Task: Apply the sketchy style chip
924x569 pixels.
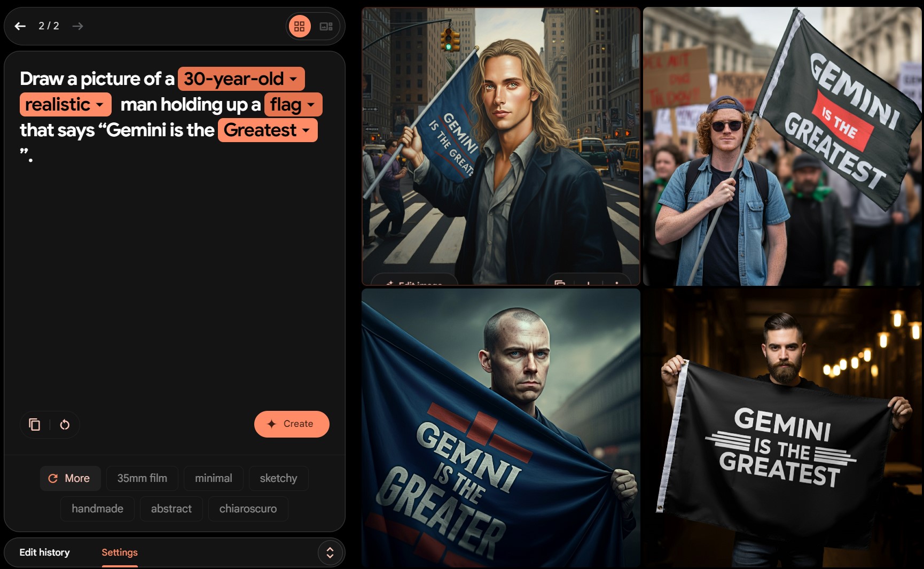Action: coord(279,479)
